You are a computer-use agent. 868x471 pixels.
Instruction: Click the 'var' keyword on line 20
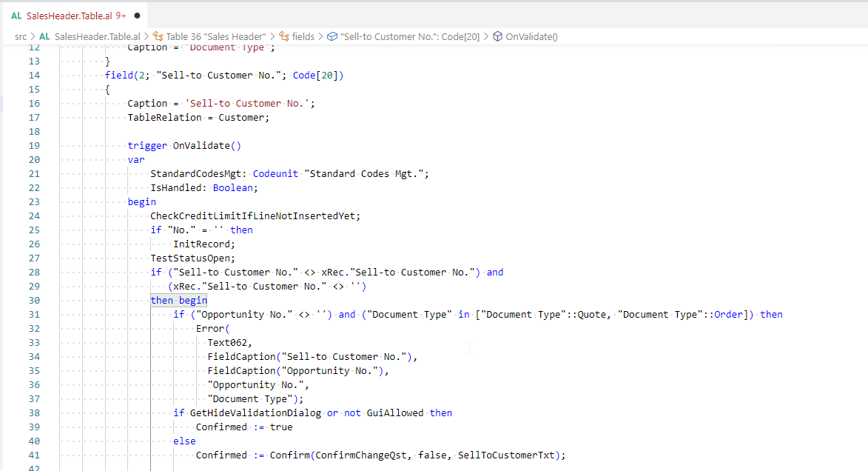[136, 159]
